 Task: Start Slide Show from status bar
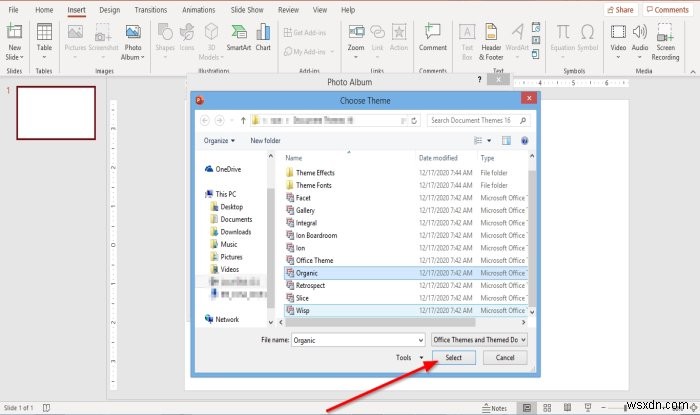pos(588,407)
